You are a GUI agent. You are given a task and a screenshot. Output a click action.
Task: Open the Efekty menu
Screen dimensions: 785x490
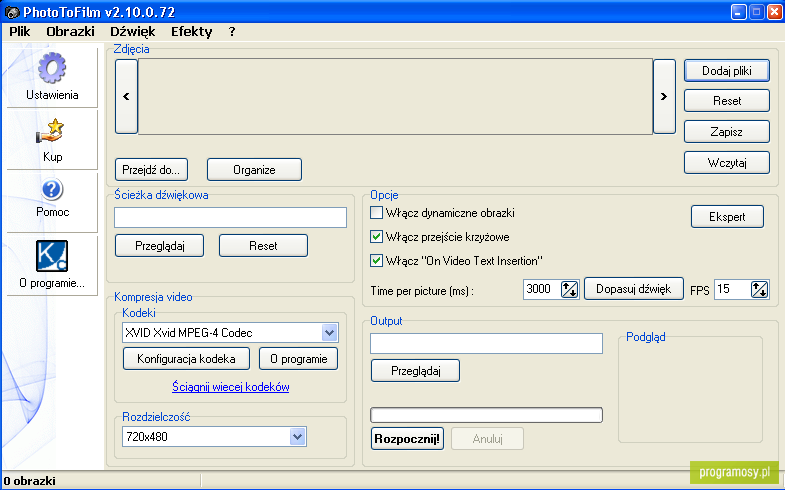[192, 32]
